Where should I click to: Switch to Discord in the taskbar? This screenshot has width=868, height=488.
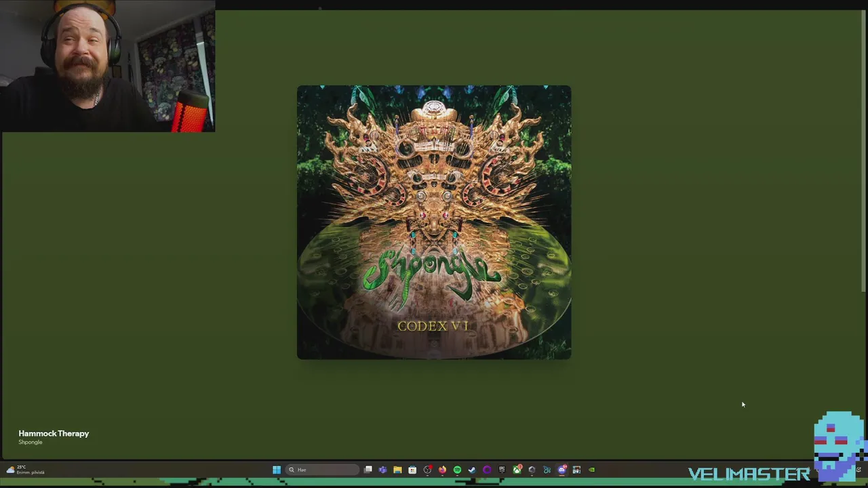coord(562,470)
